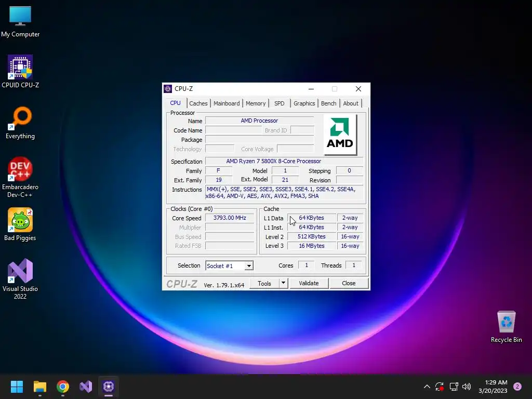Switch to the Bench tab
This screenshot has height=399, width=532.
[x=328, y=103]
